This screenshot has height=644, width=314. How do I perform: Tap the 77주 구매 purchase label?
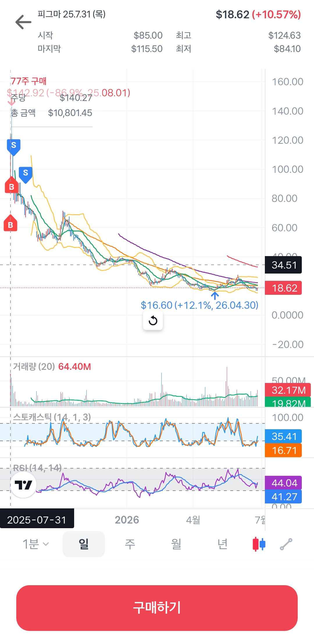coord(28,81)
